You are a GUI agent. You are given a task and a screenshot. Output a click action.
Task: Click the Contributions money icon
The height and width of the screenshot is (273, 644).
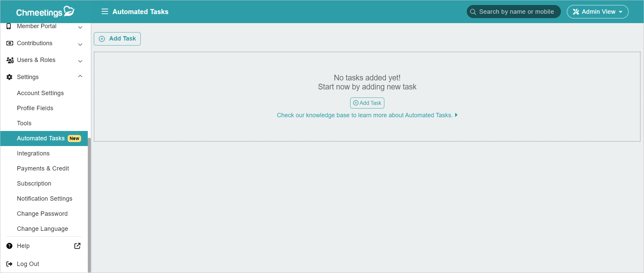pos(10,43)
